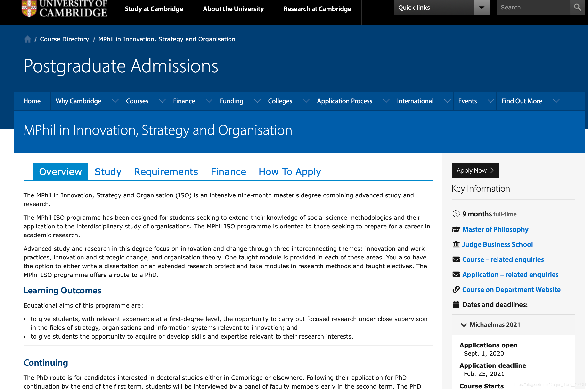
Task: Expand the Application Process menu chevron
Action: pyautogui.click(x=386, y=101)
